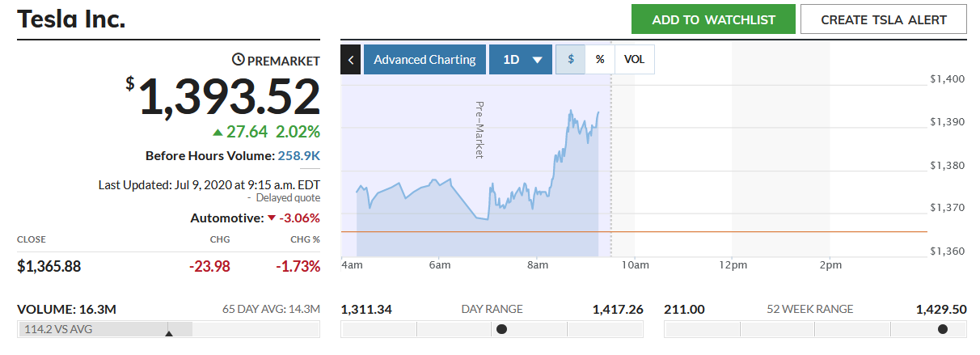
Task: Click the premarket clock icon
Action: pyautogui.click(x=238, y=60)
